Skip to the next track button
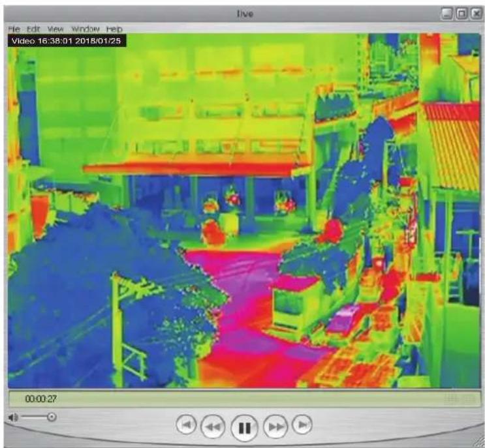 (302, 425)
